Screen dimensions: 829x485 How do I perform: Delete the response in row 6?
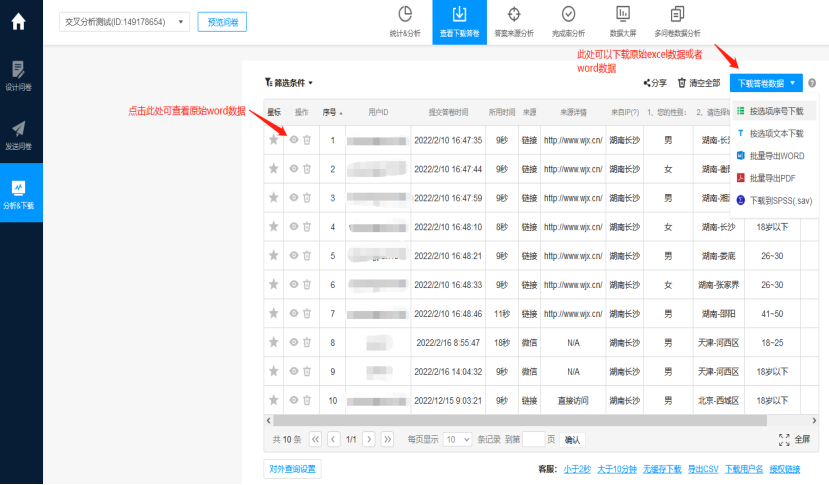point(307,284)
